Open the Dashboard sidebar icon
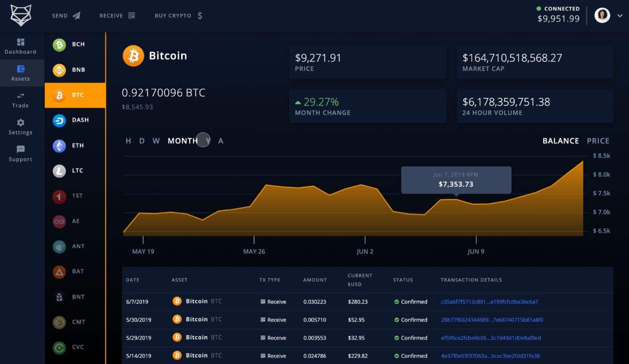Screen dimensions: 629x364 point(20,42)
